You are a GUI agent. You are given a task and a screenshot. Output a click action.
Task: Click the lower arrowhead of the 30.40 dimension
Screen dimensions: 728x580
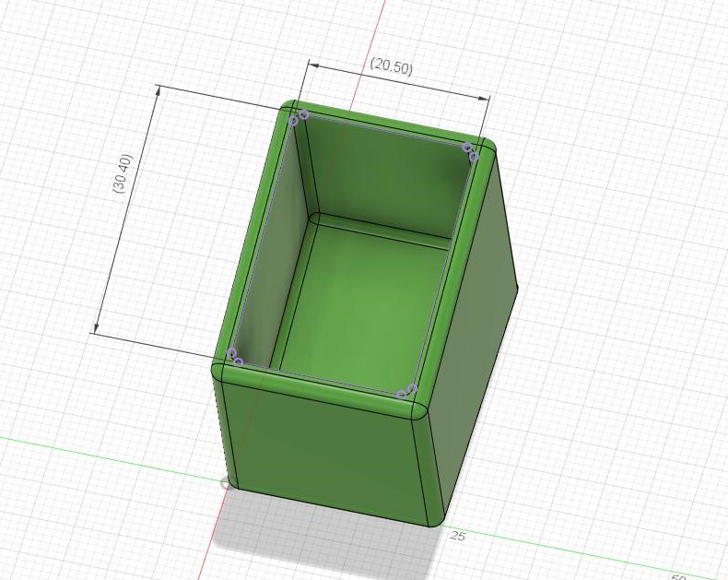click(96, 326)
